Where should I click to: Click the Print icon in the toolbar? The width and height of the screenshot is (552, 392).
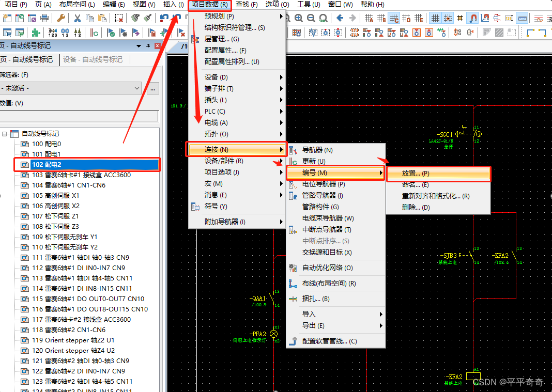pos(44,18)
